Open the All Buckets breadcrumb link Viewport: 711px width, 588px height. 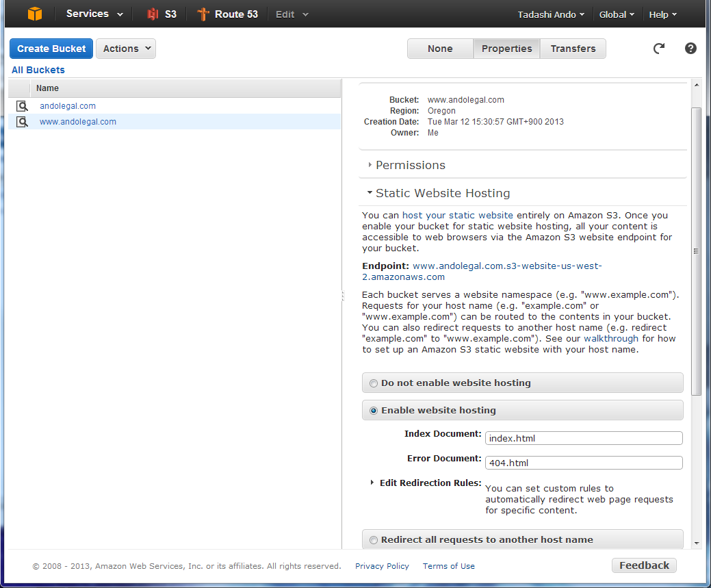(38, 70)
